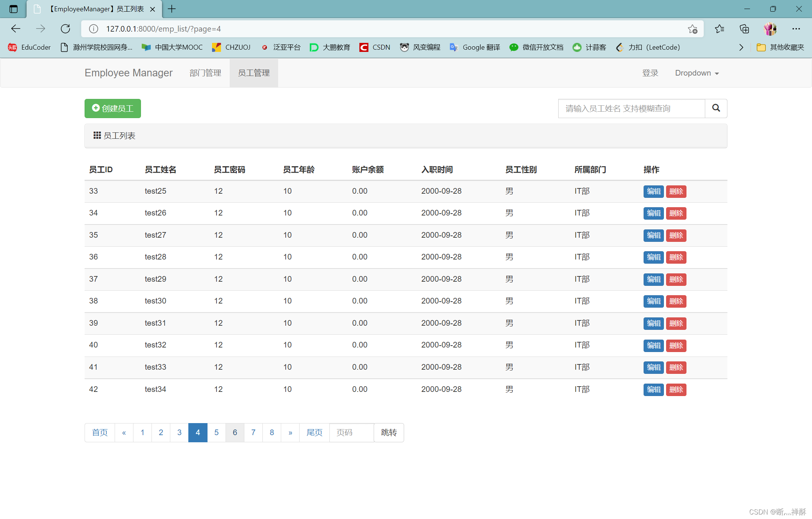Image resolution: width=812 pixels, height=519 pixels.
Task: Go to page 8
Action: pyautogui.click(x=272, y=432)
